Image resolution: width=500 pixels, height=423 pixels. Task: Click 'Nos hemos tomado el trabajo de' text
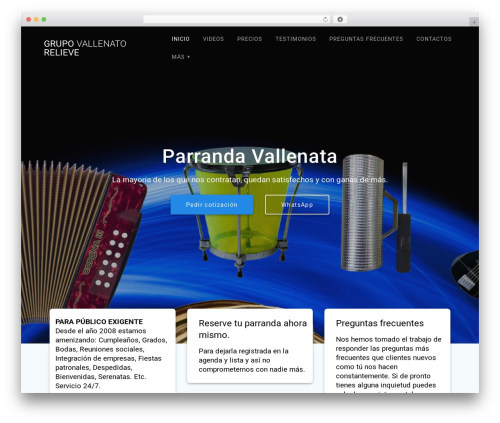click(x=388, y=339)
